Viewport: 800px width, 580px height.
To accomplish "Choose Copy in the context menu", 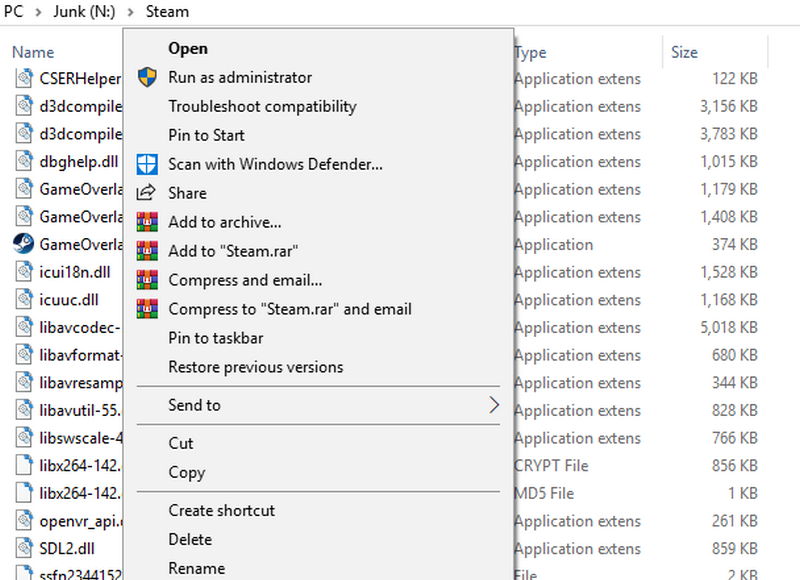I will (187, 472).
